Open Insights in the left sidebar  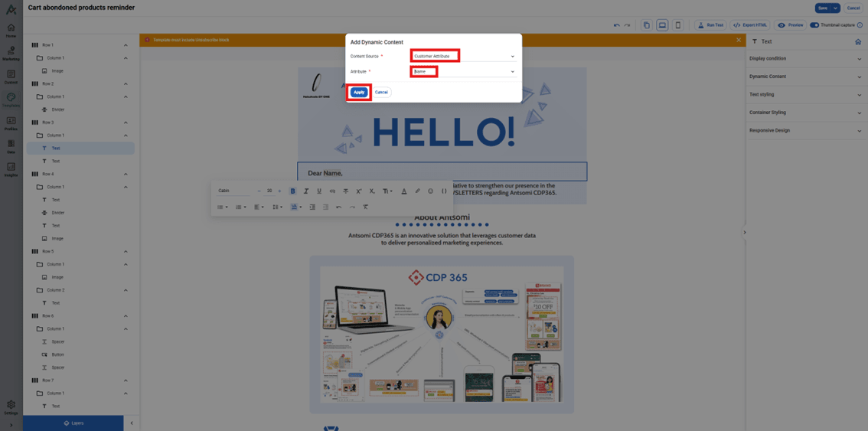click(11, 169)
